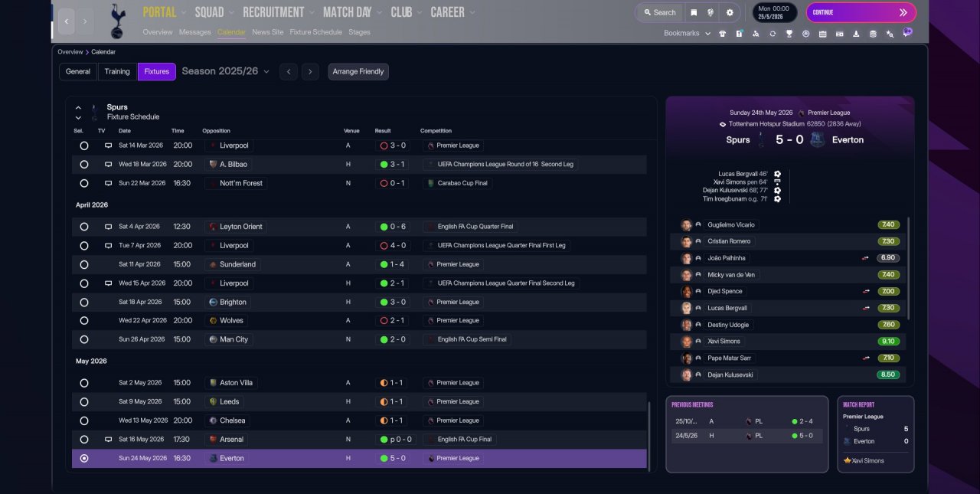
Task: Click the Overview breadcrumb link
Action: [x=70, y=52]
